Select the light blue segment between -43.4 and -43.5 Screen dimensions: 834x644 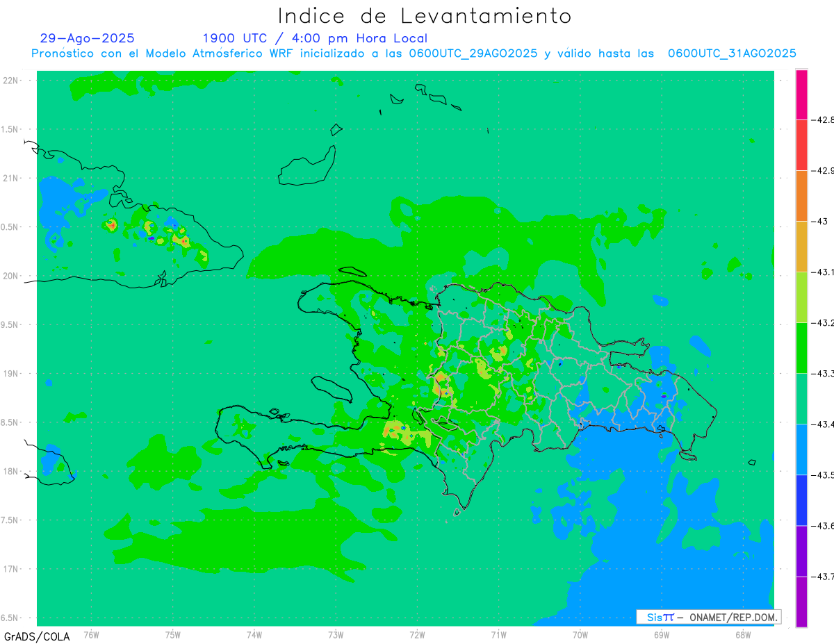coord(801,449)
